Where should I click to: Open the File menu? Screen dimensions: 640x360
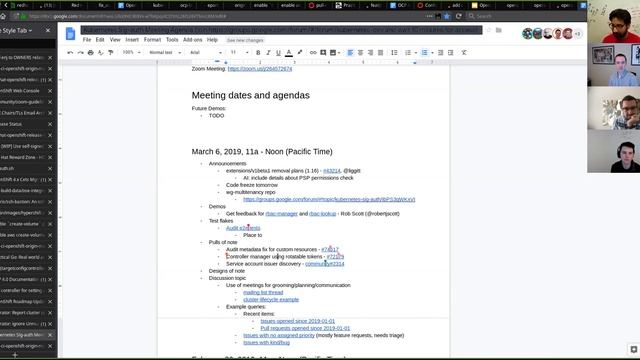click(x=87, y=40)
